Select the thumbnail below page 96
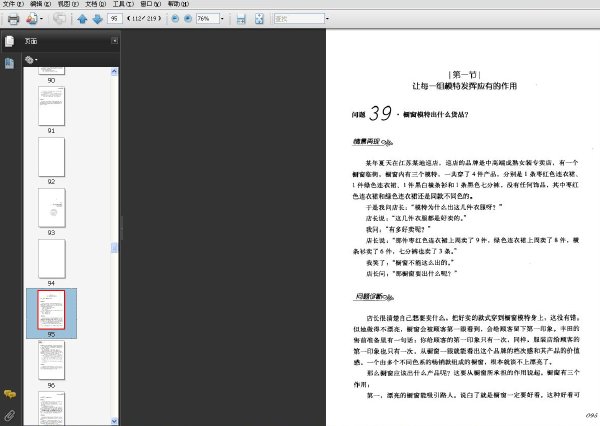The image size is (600, 426). click(x=51, y=408)
